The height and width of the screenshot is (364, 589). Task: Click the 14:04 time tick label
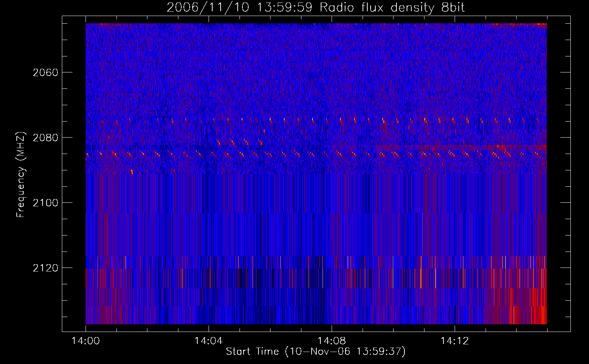tap(209, 341)
